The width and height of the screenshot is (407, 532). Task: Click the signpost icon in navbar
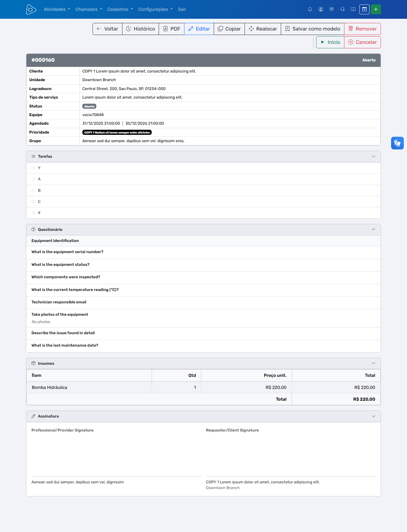pyautogui.click(x=332, y=9)
